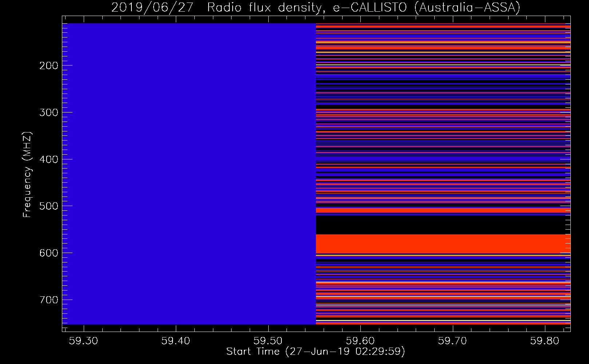Click the black band below 500 MHz
589x364 pixels.
(x=443, y=225)
